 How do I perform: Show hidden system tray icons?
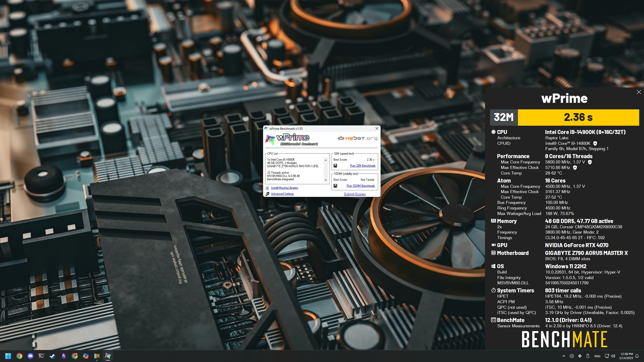[x=564, y=356]
